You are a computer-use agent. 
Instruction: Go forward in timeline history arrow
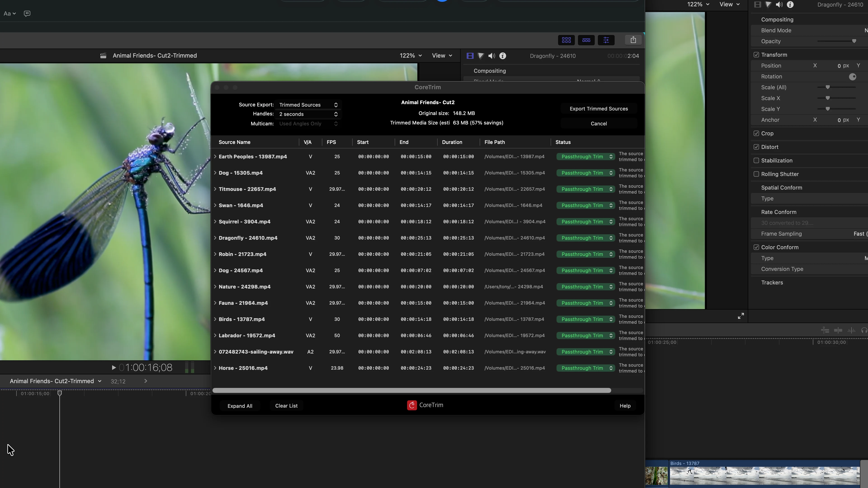[146, 381]
